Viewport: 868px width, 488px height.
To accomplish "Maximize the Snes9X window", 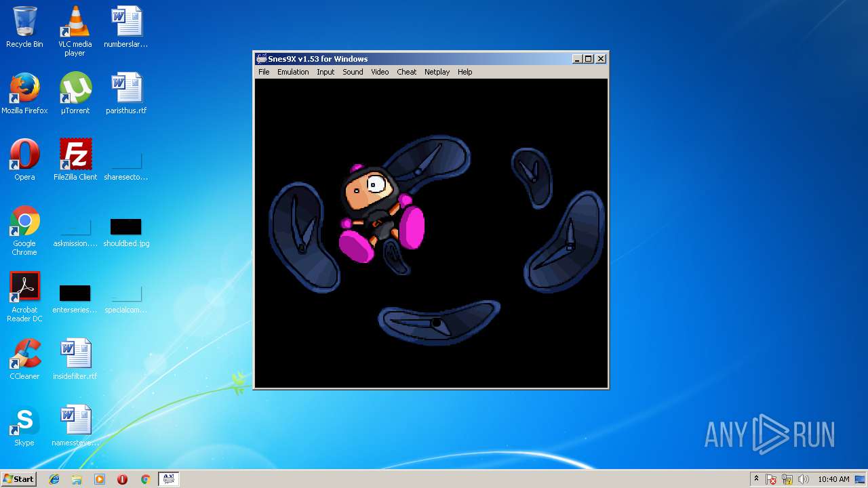I will point(589,59).
